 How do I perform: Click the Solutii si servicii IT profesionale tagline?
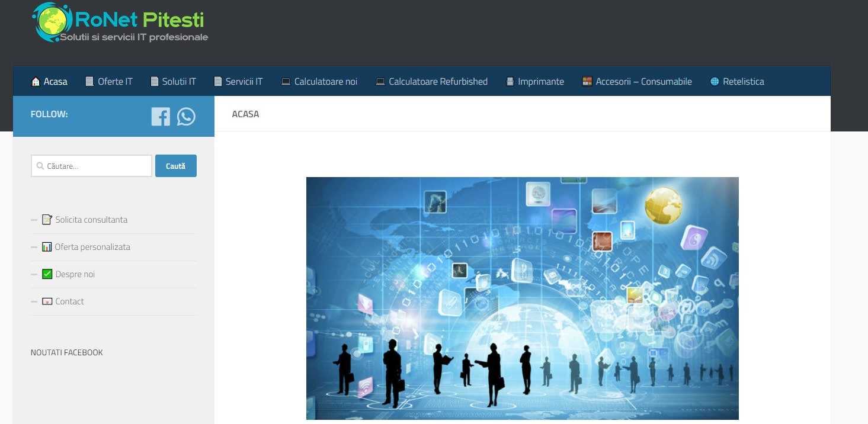[134, 37]
